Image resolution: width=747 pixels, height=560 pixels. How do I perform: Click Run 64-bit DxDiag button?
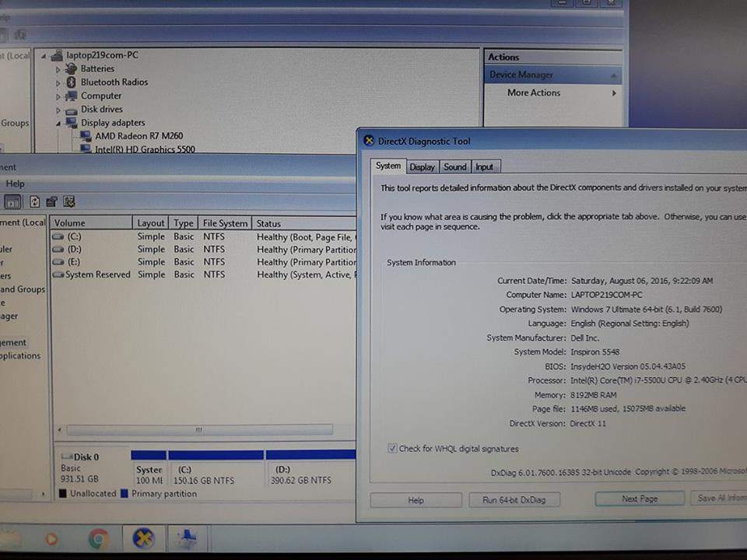[514, 499]
